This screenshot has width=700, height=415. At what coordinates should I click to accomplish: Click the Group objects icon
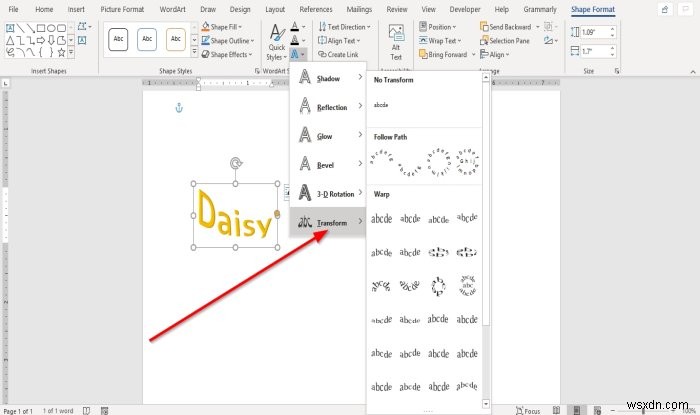550,27
